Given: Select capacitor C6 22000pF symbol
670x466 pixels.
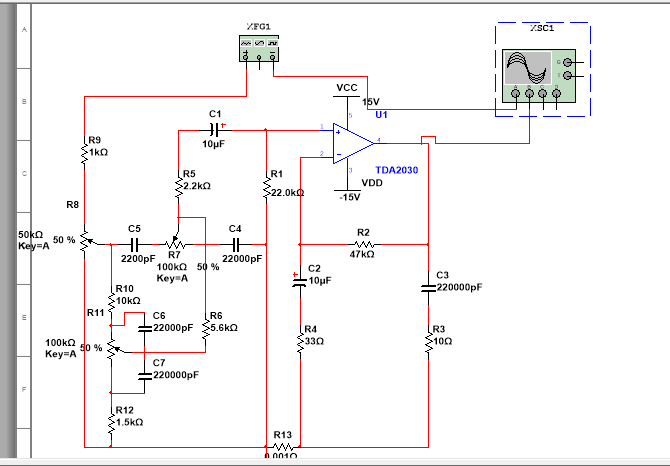Looking at the screenshot, I should (145, 328).
